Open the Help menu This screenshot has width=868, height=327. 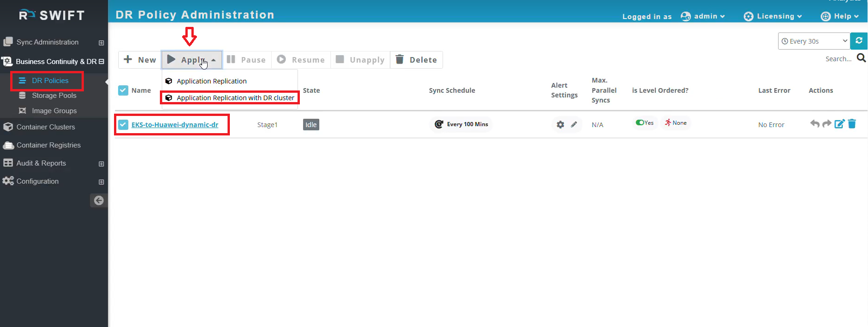[x=840, y=16]
